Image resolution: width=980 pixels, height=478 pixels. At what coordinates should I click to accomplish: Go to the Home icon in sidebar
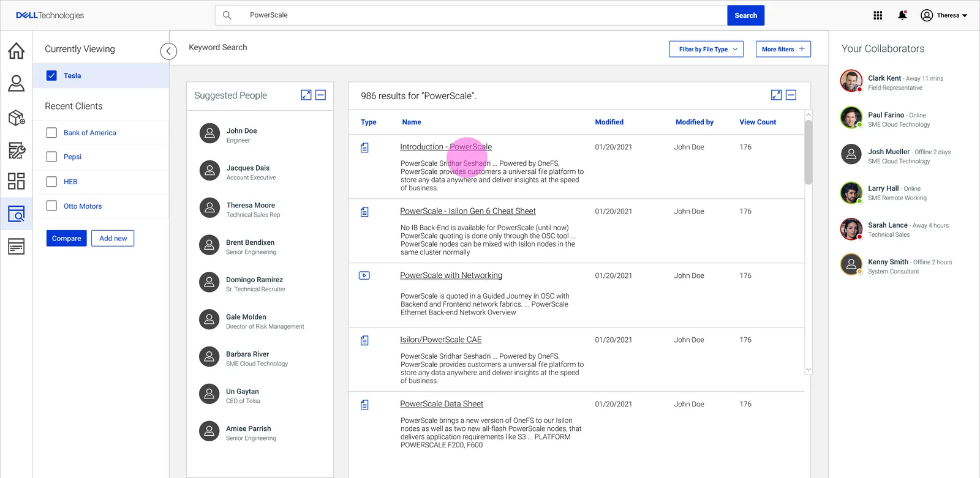pyautogui.click(x=17, y=50)
